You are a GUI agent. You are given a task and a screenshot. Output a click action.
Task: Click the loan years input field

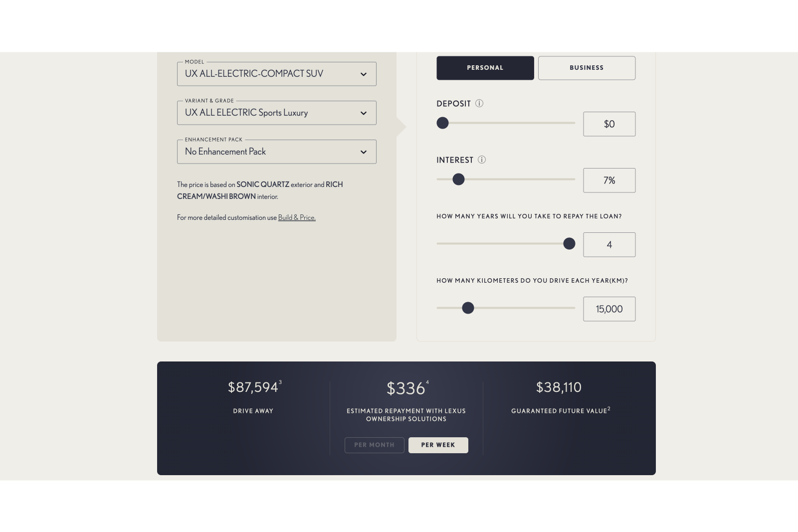(x=609, y=245)
